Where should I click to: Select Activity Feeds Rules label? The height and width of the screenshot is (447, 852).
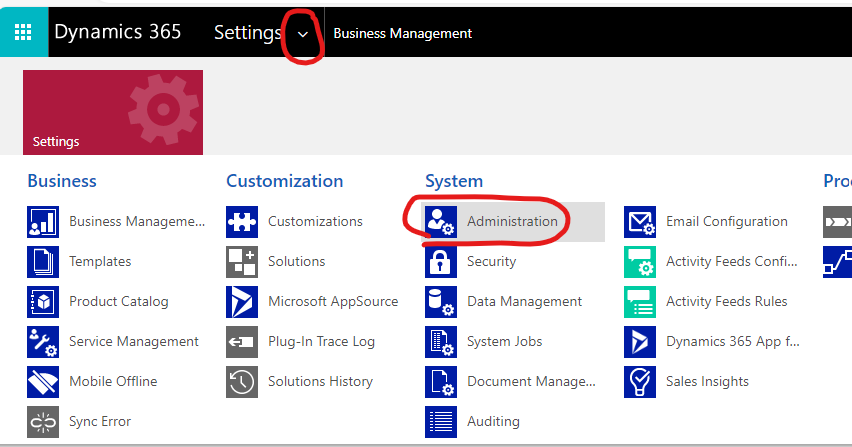pyautogui.click(x=726, y=301)
